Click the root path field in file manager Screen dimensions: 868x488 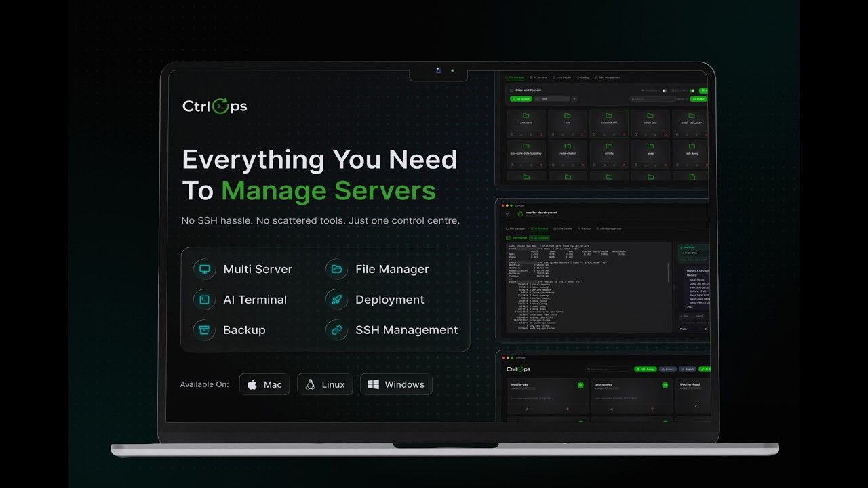(x=552, y=99)
